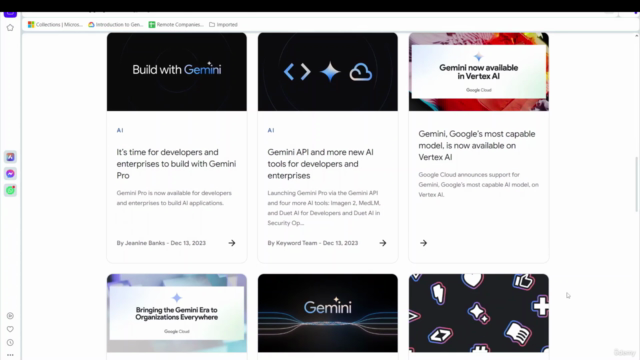Open the history clock sidebar icon
Screen dimensions: 640x360
click(10, 342)
